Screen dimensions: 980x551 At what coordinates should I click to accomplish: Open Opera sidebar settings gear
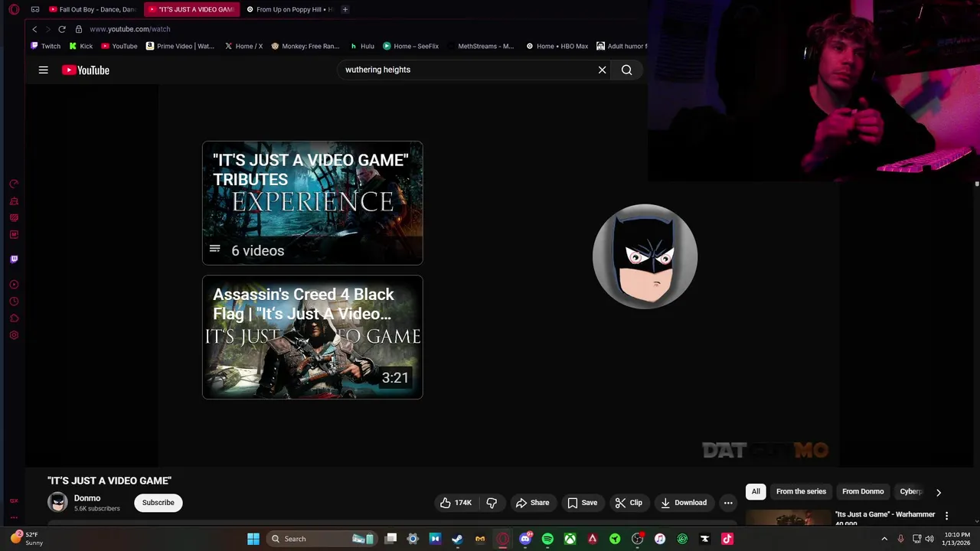click(14, 335)
